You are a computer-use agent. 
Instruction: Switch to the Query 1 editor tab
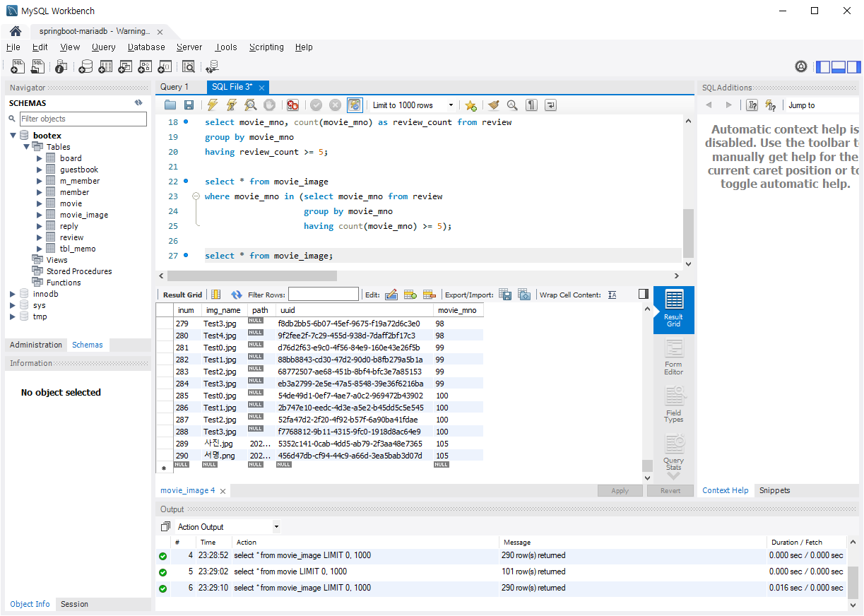[174, 87]
